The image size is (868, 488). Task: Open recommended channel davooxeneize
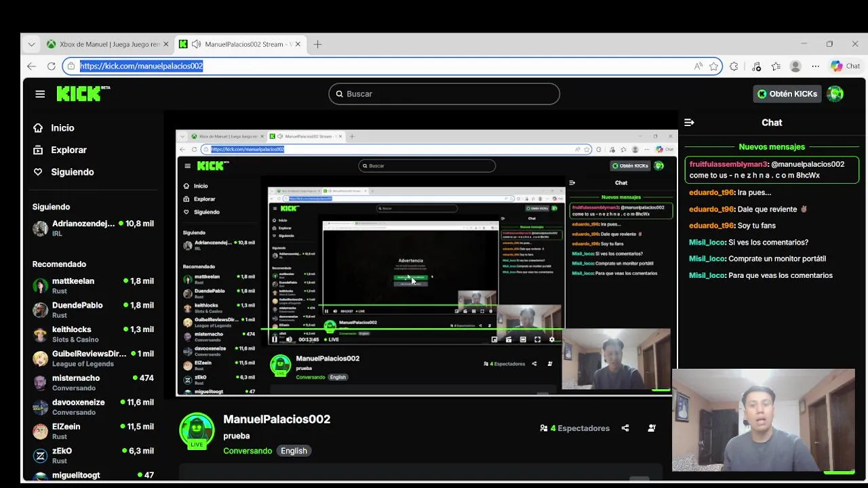tap(94, 407)
